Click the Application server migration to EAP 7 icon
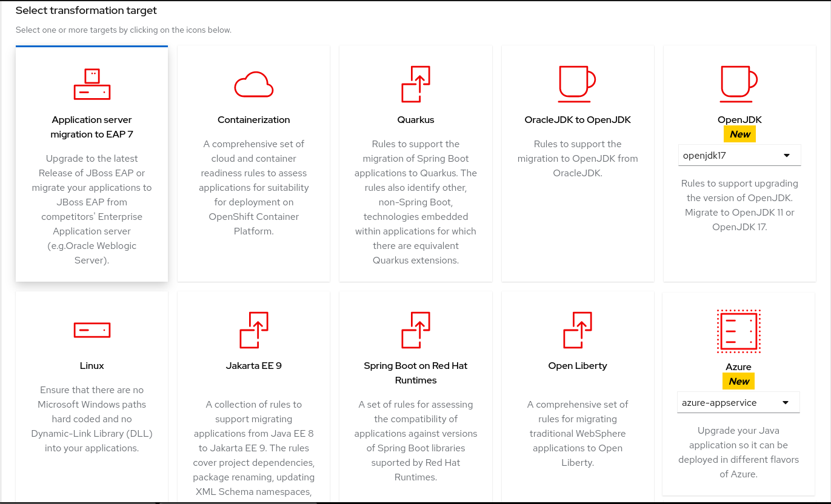This screenshot has height=504, width=831. point(92,84)
